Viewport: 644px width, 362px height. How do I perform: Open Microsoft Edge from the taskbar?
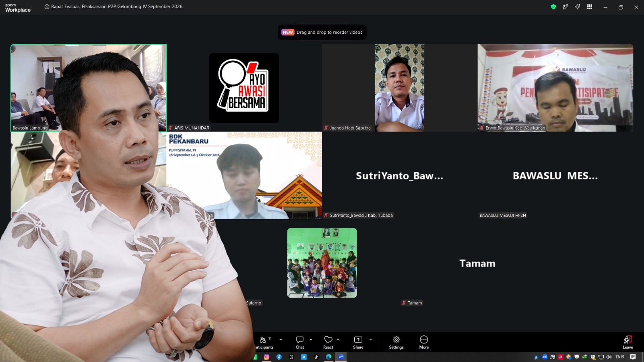coord(329,357)
